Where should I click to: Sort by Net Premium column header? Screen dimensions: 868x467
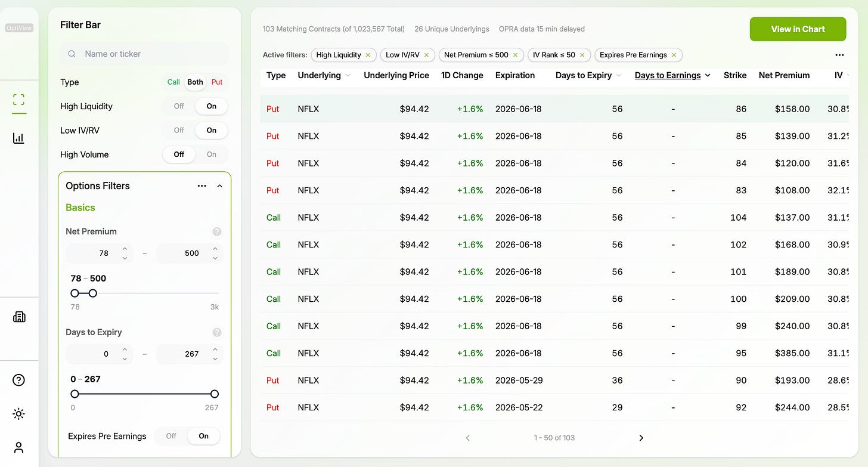click(784, 76)
